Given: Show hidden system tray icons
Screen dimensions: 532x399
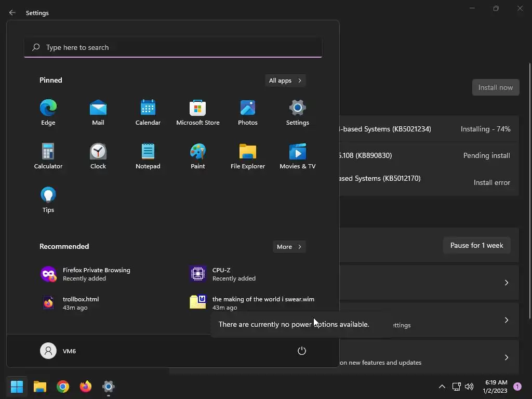Looking at the screenshot, I should [442, 387].
